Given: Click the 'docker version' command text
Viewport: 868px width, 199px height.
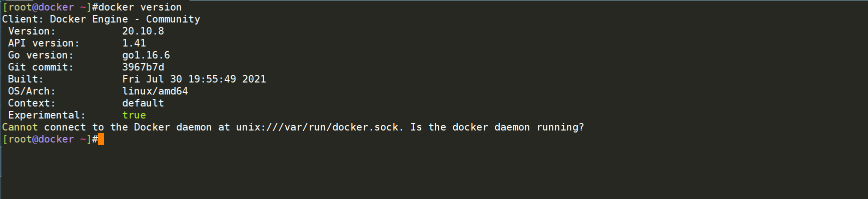Looking at the screenshot, I should (x=140, y=7).
